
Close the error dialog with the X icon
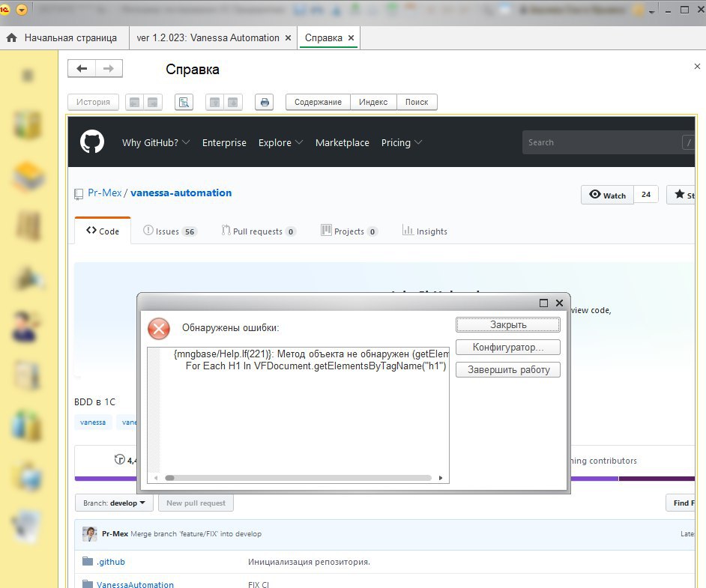click(559, 303)
